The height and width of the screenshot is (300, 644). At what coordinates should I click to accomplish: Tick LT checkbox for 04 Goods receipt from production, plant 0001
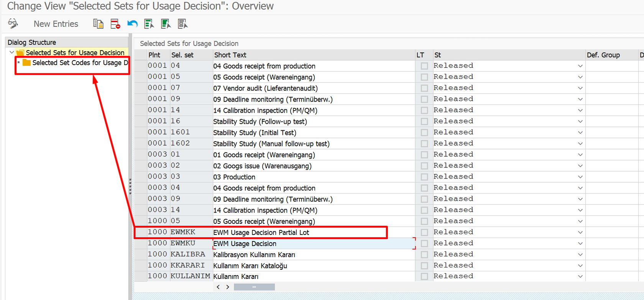pos(424,66)
